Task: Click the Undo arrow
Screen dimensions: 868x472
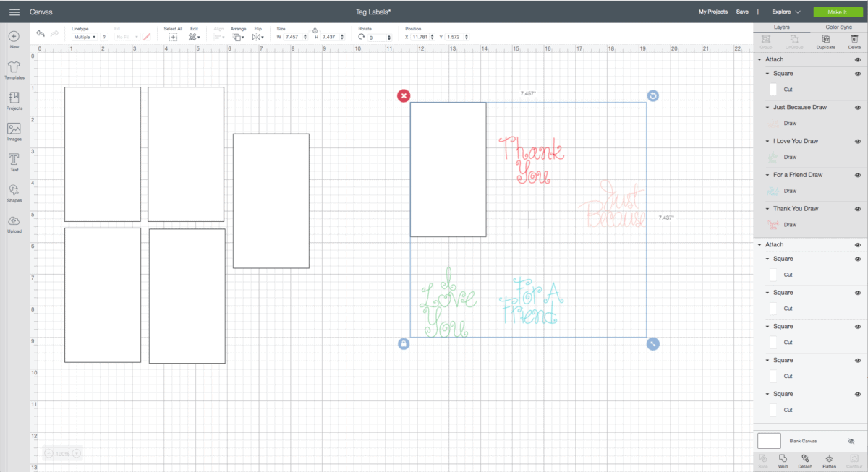Action: point(41,34)
